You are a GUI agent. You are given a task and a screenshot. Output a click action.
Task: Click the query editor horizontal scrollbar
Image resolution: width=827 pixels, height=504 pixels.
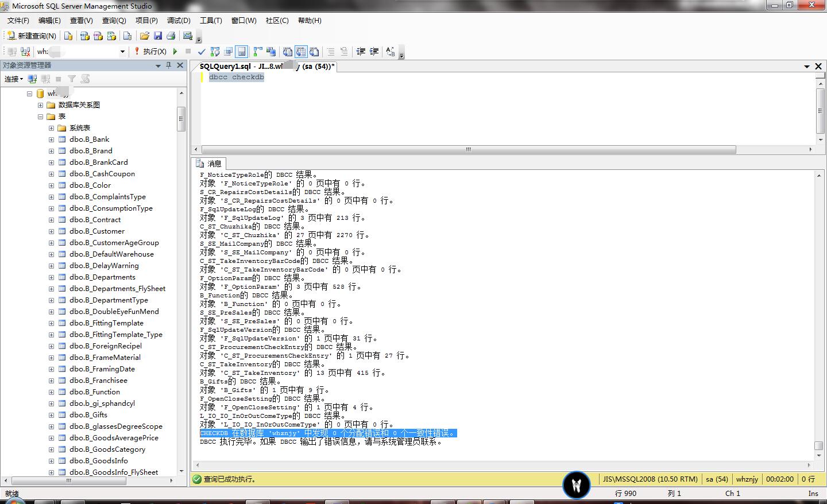468,149
